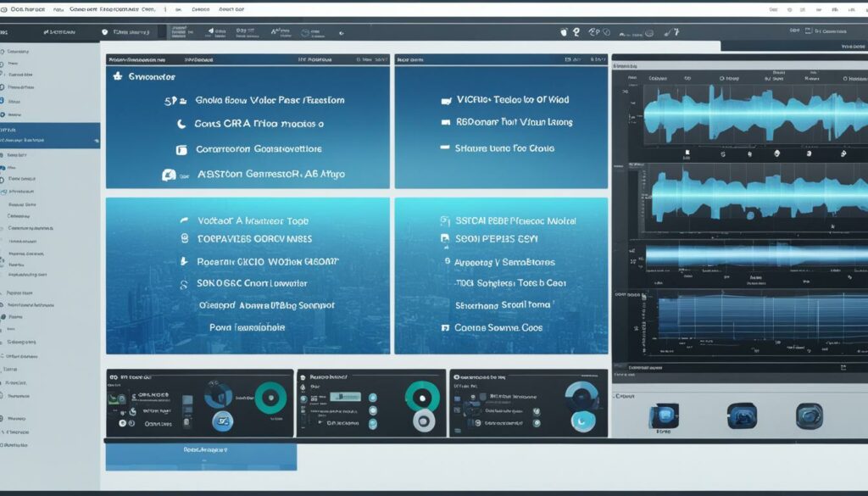Open the small arrow at the left toolbar group's end
Viewport: 868px width, 496px height.
[x=341, y=33]
